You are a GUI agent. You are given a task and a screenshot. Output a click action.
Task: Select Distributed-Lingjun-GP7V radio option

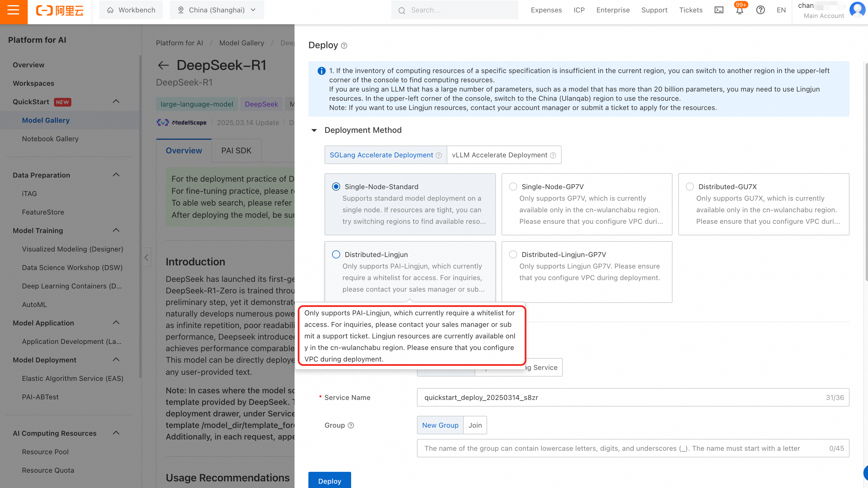[x=513, y=254]
